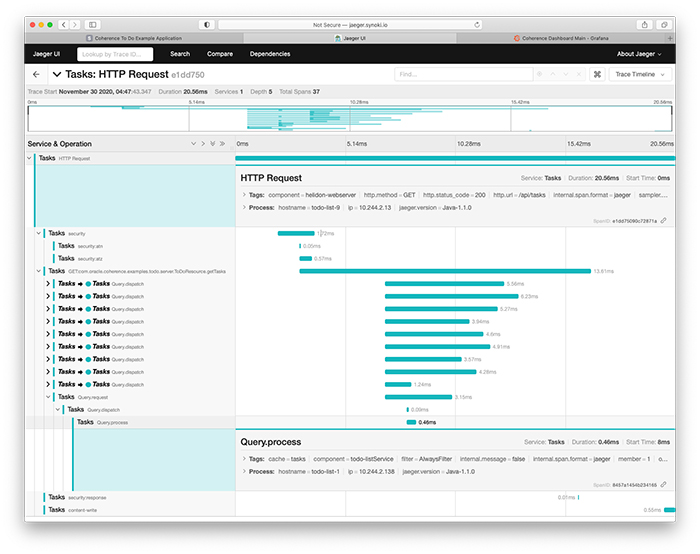Click the 1.24ms Query.dispatch span bar
Image resolution: width=700 pixels, height=554 pixels.
tap(398, 384)
